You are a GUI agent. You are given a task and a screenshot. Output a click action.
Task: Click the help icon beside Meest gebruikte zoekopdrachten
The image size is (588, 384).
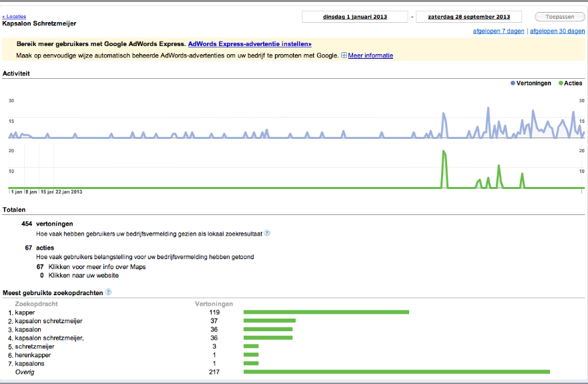click(x=108, y=292)
